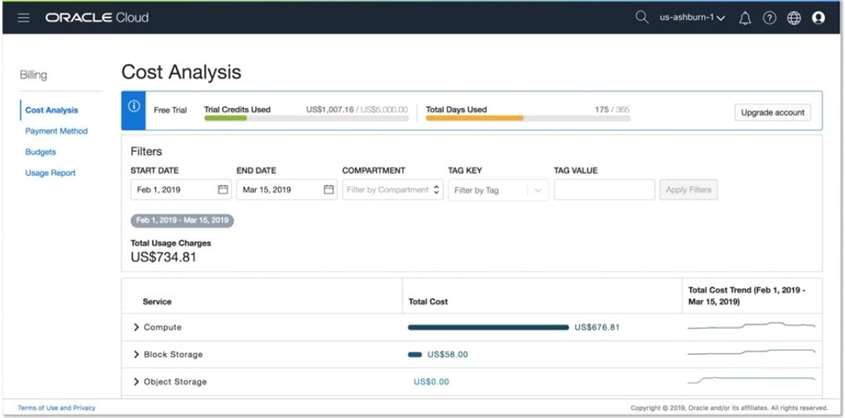Click the 175 / 365 days value
This screenshot has width=845, height=418.
612,109
